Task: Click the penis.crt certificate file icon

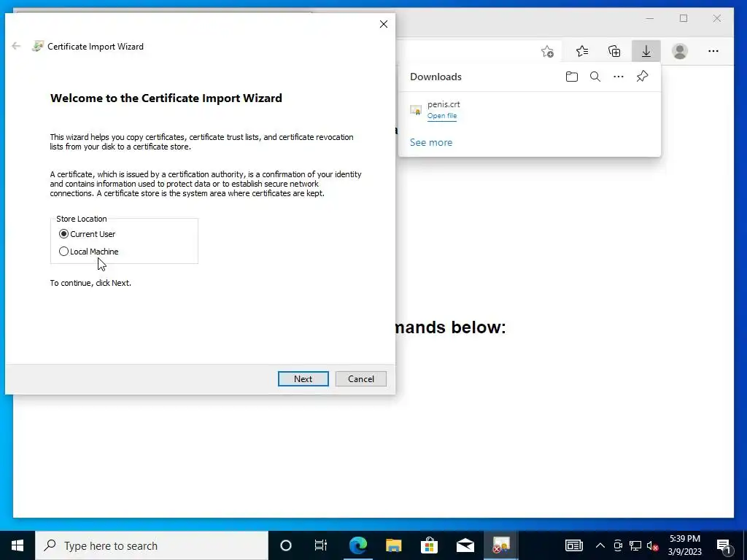Action: point(416,110)
